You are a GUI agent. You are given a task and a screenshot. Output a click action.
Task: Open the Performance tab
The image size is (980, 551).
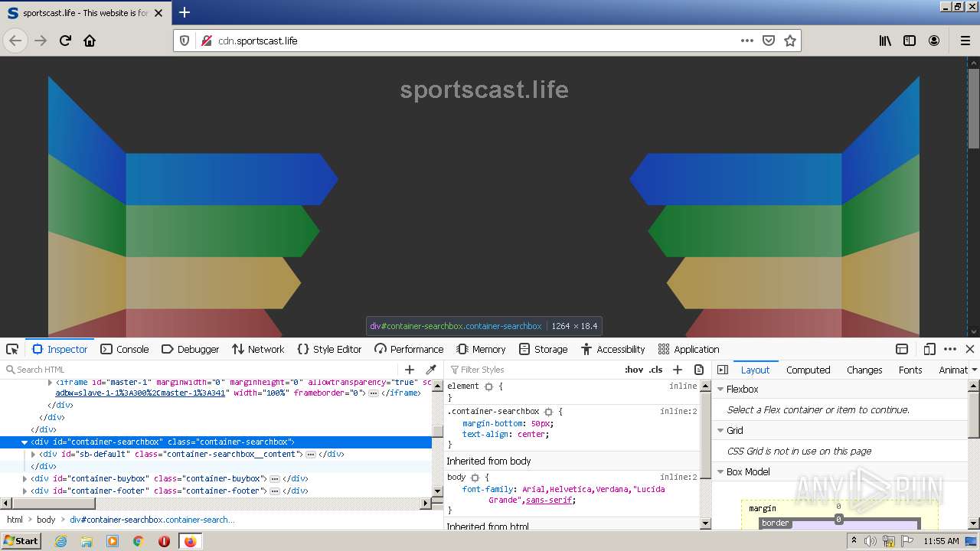coord(409,349)
